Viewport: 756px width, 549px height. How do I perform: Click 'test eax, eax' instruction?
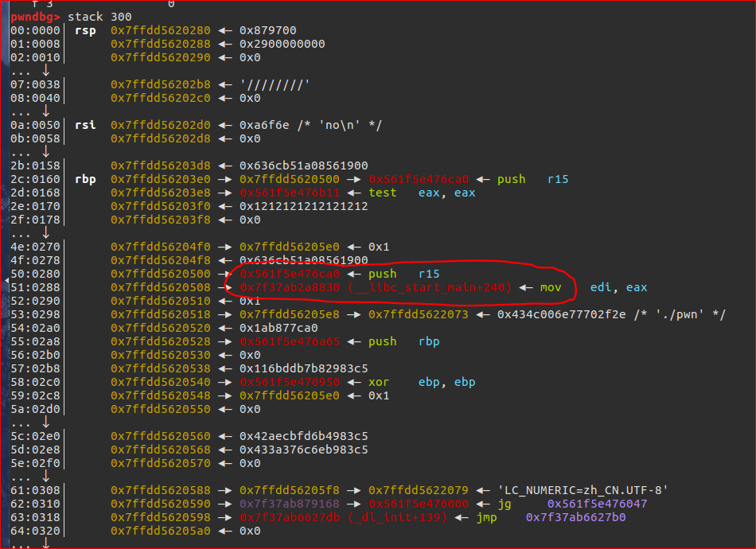422,193
